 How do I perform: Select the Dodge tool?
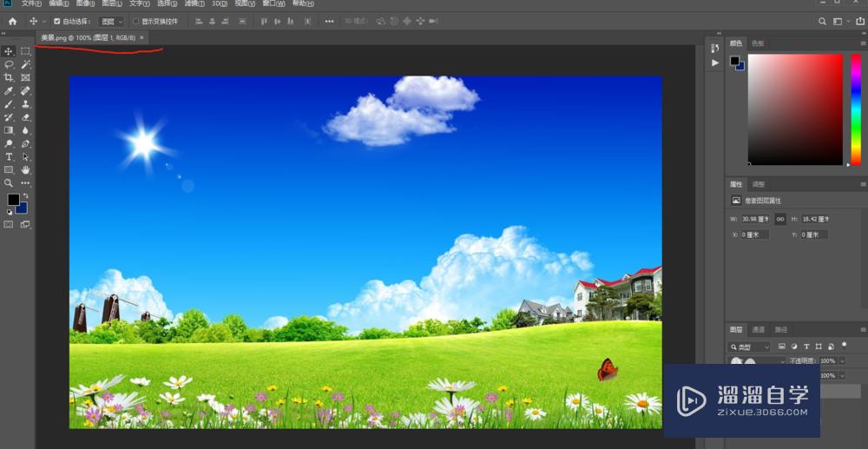[x=9, y=144]
